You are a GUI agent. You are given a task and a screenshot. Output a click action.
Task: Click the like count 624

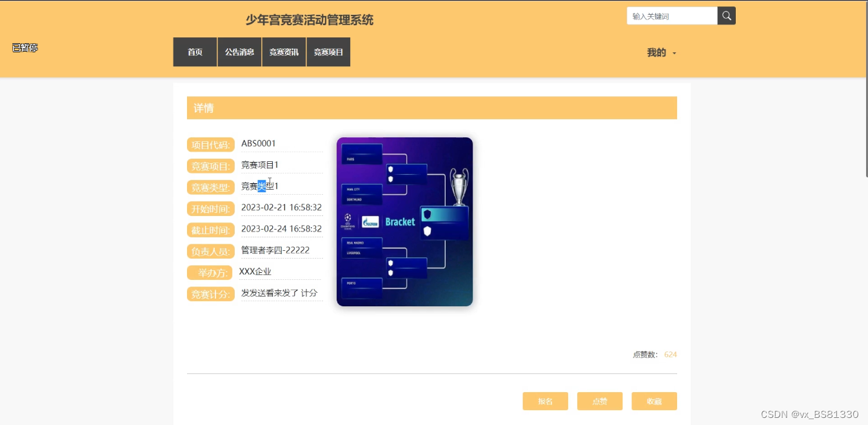click(x=671, y=355)
